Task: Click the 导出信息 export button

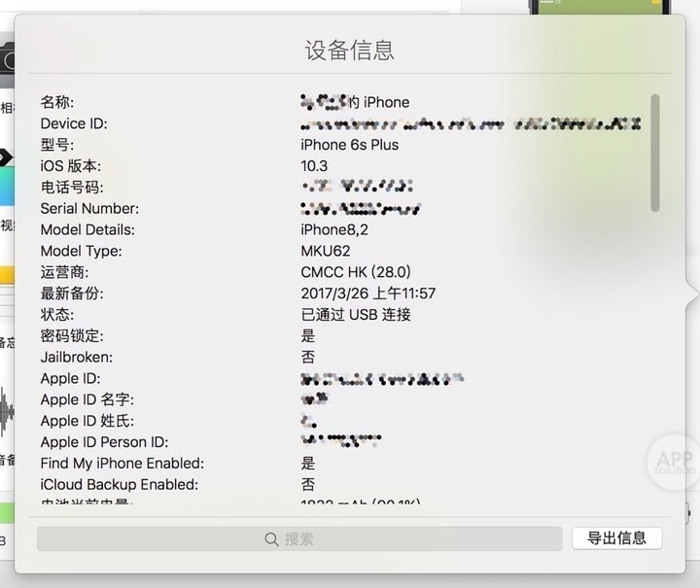Action: click(616, 538)
